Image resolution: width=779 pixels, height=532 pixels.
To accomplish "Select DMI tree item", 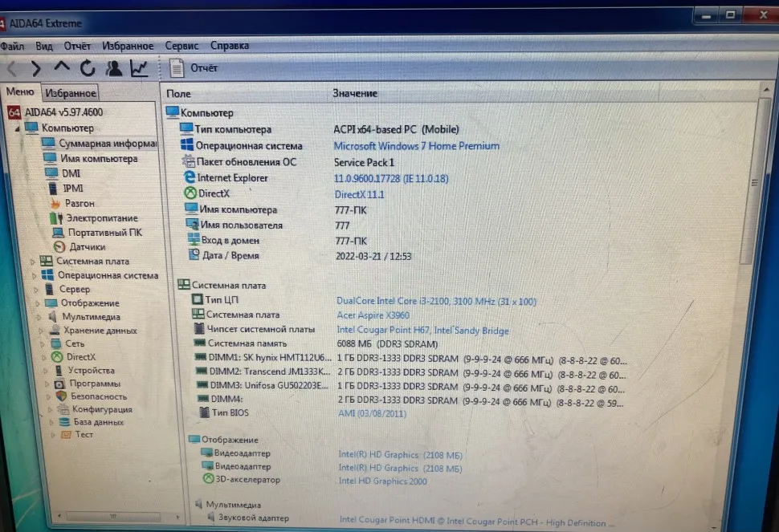I will 71,173.
